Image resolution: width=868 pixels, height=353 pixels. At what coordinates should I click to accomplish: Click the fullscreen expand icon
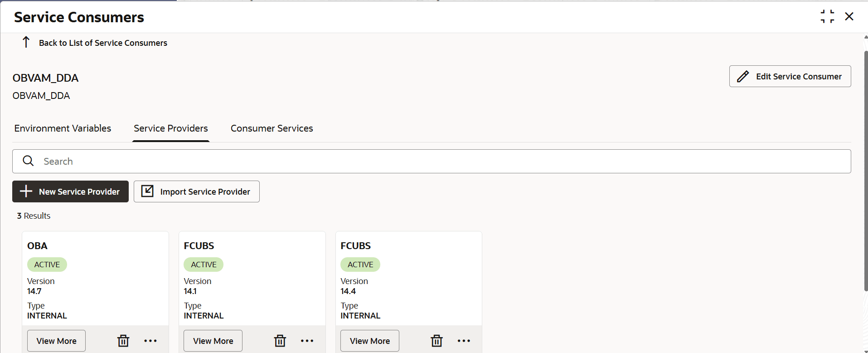(x=827, y=16)
